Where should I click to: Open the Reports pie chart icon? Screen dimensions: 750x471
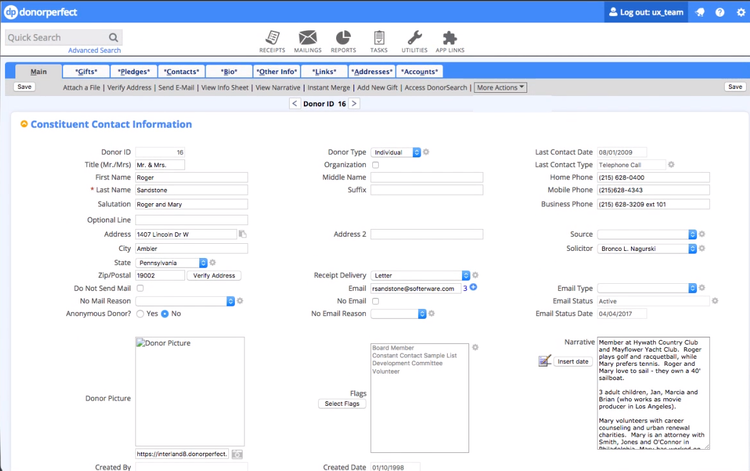(343, 39)
